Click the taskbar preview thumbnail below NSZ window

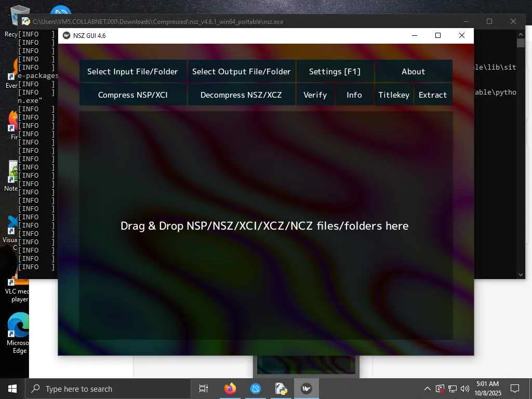click(306, 365)
